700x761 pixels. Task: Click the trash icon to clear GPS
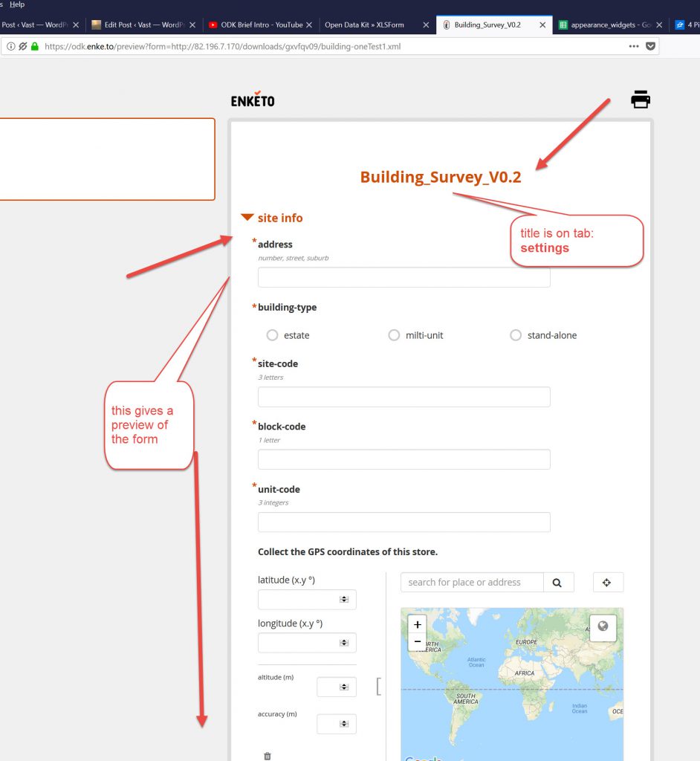click(x=268, y=756)
